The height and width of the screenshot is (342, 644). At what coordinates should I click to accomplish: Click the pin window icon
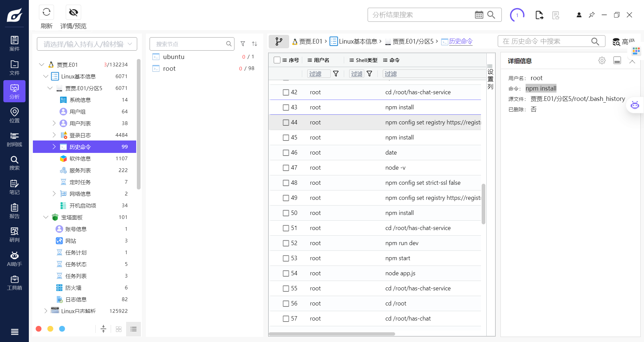click(592, 15)
